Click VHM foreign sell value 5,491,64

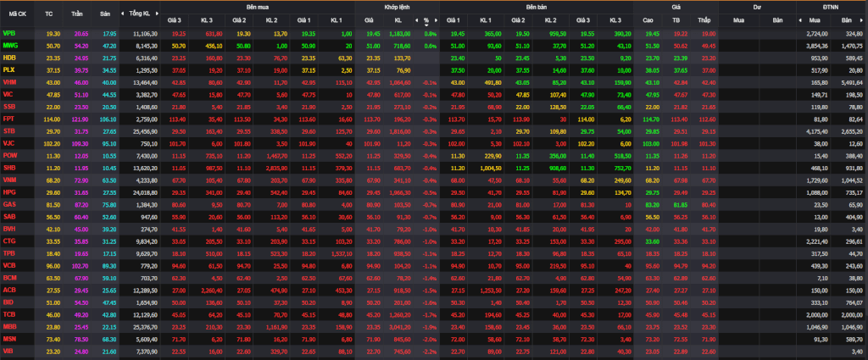click(x=852, y=82)
